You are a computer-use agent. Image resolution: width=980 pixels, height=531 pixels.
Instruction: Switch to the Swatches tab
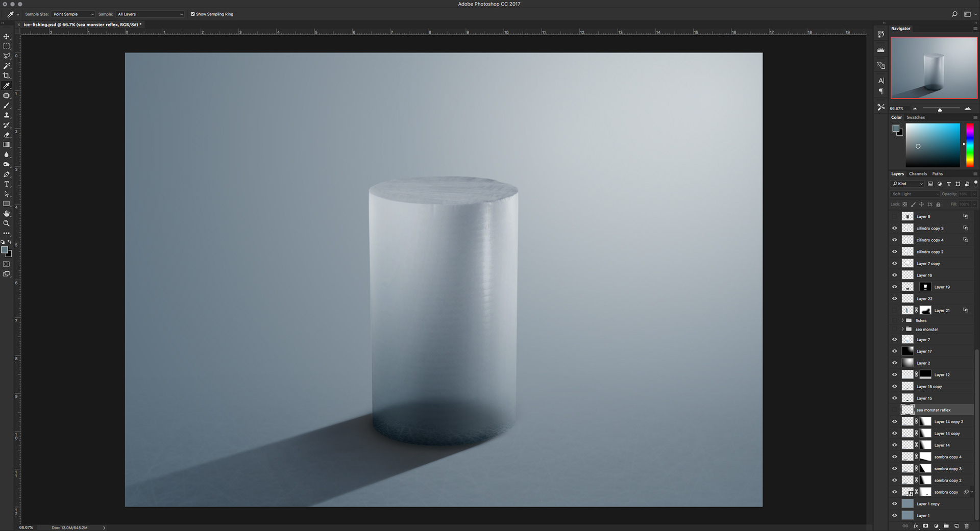[x=916, y=117]
